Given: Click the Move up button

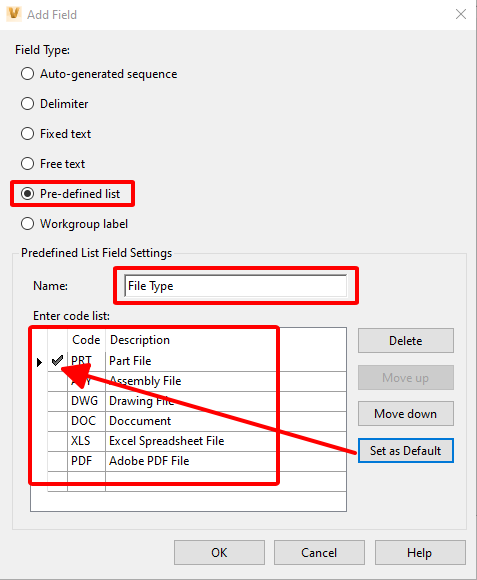Looking at the screenshot, I should tap(406, 377).
